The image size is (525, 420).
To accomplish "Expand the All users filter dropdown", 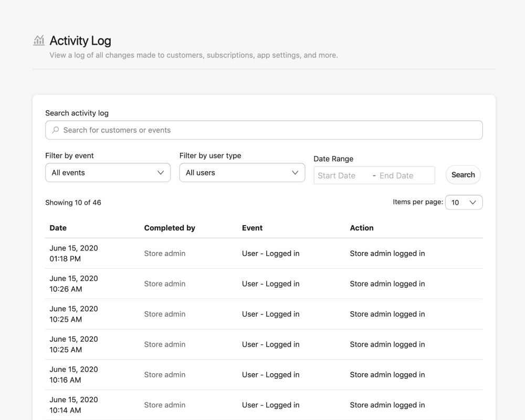I will [242, 173].
